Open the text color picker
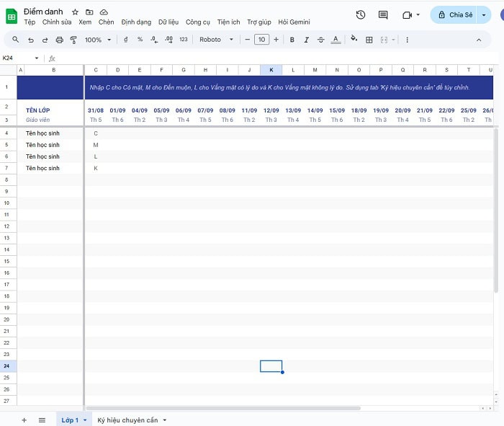Screen dimensions: 504x426 [336, 40]
